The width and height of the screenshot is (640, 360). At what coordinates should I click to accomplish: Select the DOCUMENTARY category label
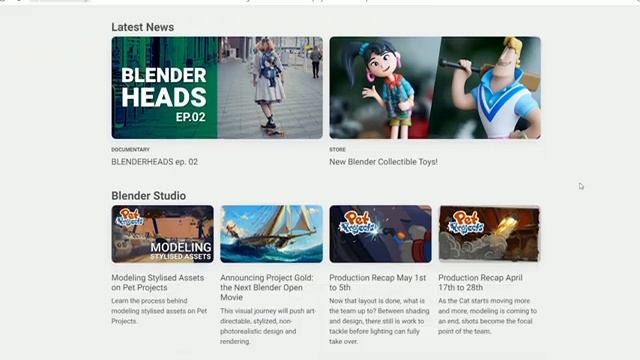coord(131,150)
